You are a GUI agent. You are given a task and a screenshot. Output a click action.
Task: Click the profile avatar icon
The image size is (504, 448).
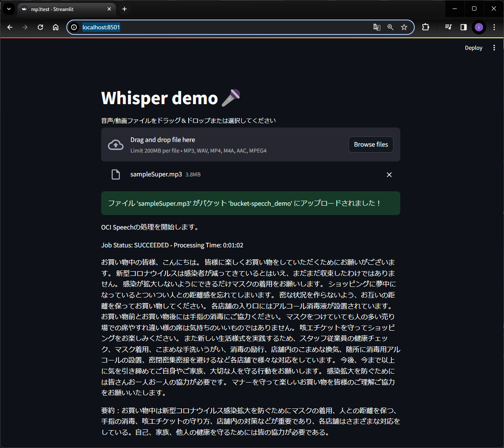[x=479, y=27]
